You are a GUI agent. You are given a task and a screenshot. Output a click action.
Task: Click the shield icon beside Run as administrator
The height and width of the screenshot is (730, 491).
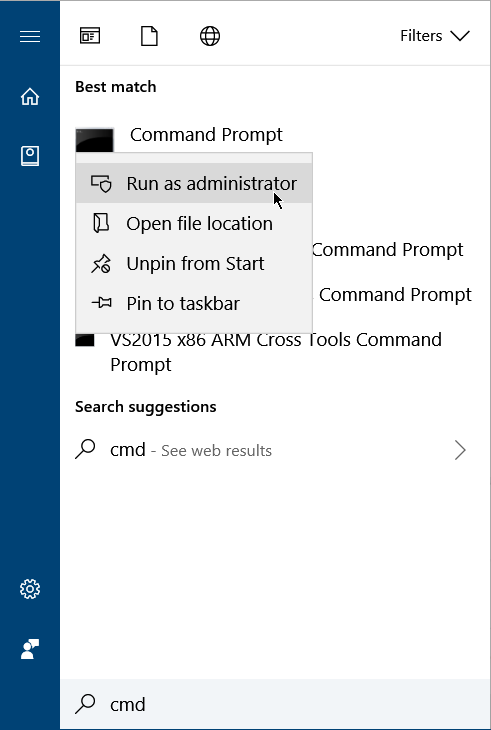101,183
